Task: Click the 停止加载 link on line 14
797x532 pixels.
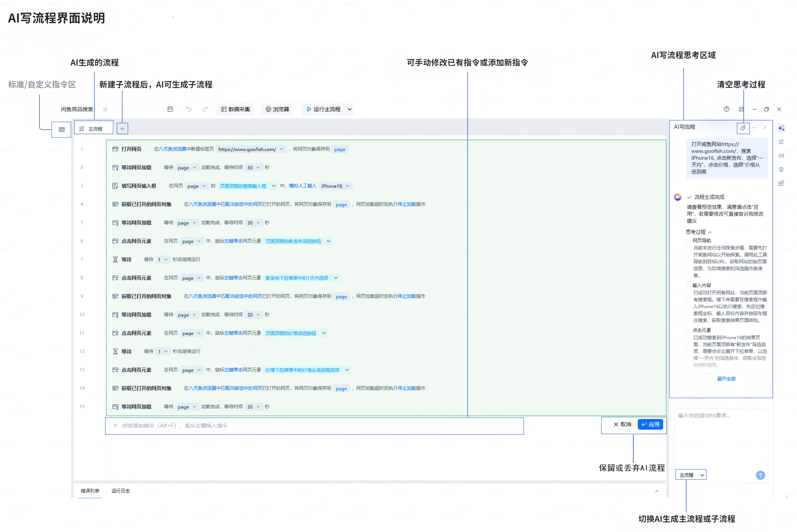Action: coord(407,388)
